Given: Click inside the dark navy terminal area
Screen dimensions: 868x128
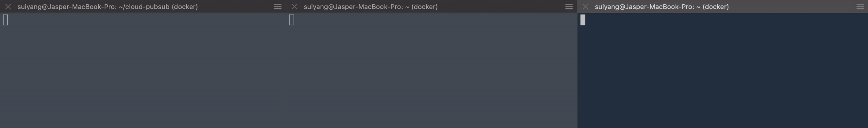Looking at the screenshot, I should tap(723, 71).
